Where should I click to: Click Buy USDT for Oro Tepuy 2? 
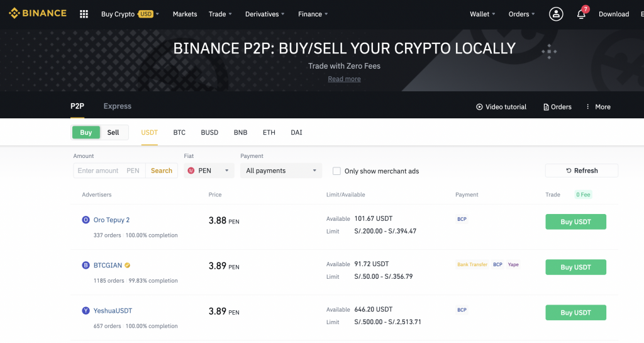[x=575, y=222]
